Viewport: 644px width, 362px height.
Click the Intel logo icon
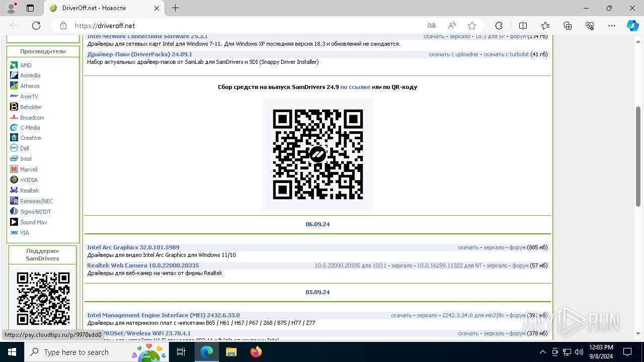(x=14, y=159)
